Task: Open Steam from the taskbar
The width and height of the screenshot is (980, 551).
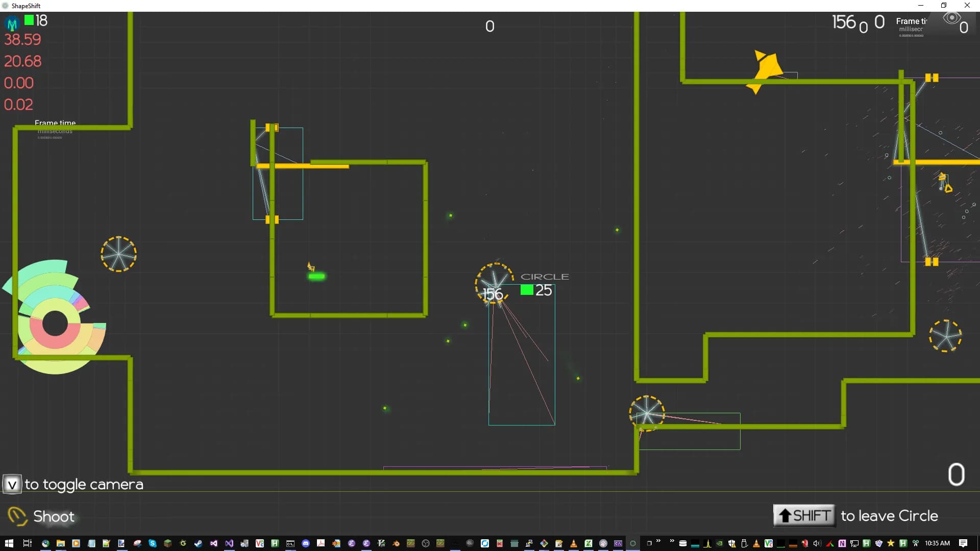Action: 198,543
